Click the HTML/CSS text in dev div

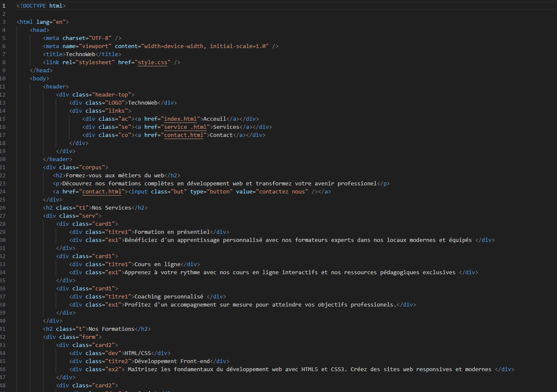point(138,353)
